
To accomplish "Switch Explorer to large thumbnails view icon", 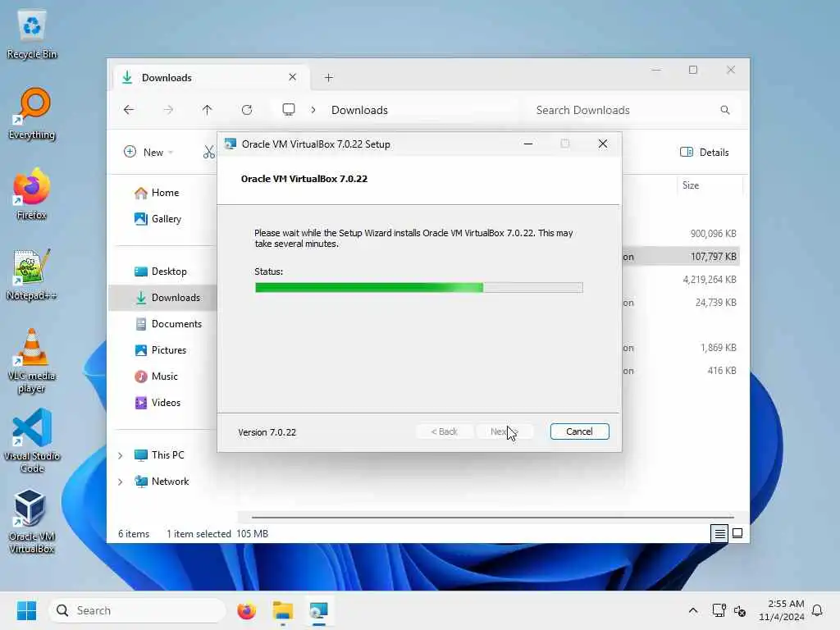I will 737,533.
